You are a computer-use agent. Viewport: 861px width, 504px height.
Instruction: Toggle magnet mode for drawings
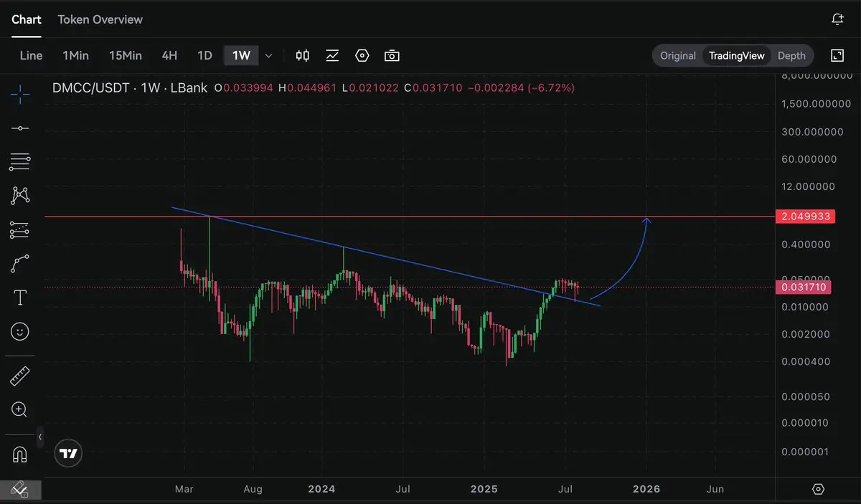[x=20, y=455]
